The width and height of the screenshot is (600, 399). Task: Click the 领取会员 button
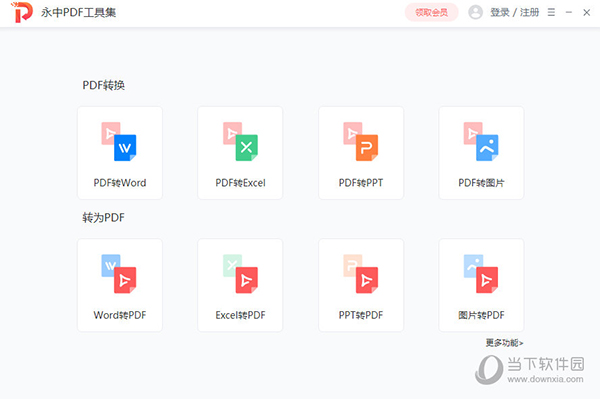click(432, 13)
